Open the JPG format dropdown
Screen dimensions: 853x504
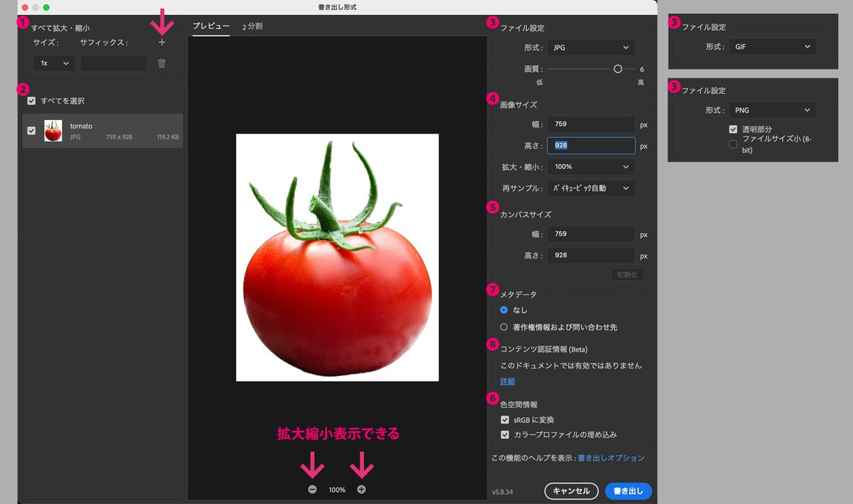[x=591, y=48]
